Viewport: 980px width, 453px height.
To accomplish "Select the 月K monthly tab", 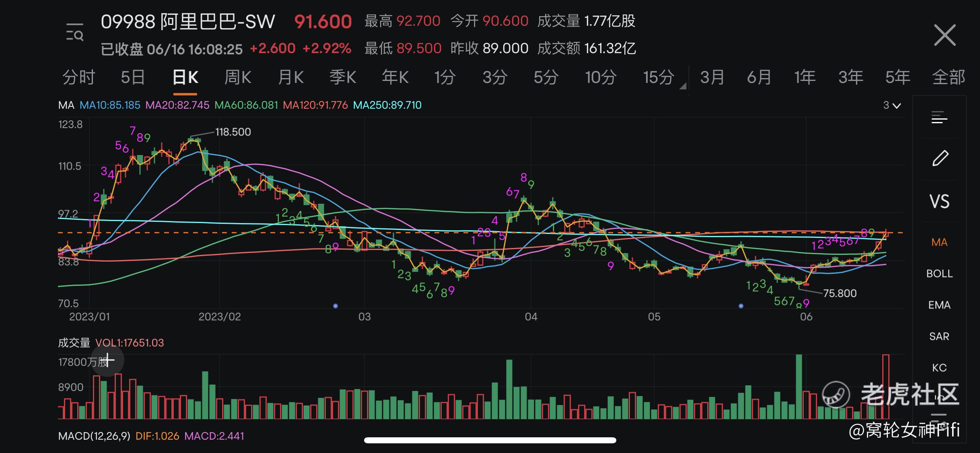I will click(x=291, y=77).
